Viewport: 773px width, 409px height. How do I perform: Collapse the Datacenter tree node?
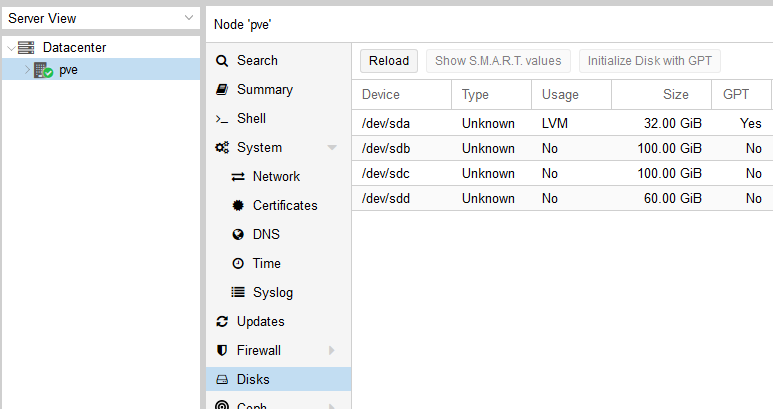point(11,48)
